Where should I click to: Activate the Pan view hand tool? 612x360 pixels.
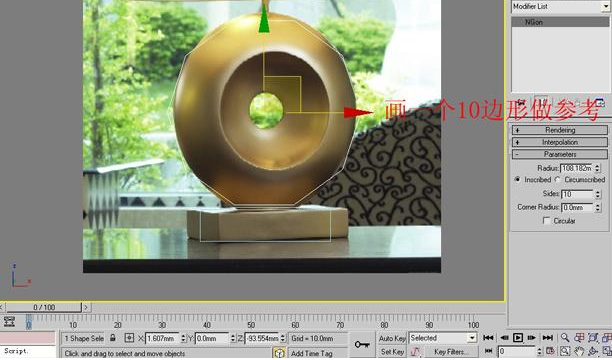click(579, 351)
